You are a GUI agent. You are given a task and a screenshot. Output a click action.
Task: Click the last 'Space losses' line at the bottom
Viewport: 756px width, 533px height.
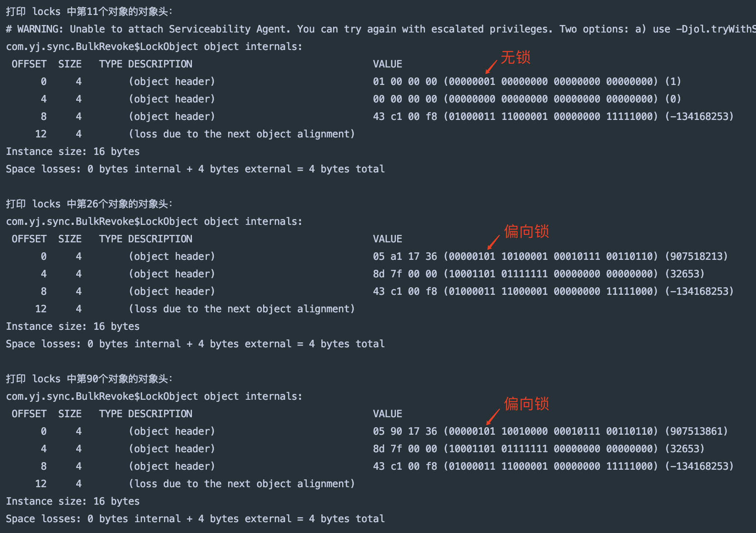tap(195, 519)
